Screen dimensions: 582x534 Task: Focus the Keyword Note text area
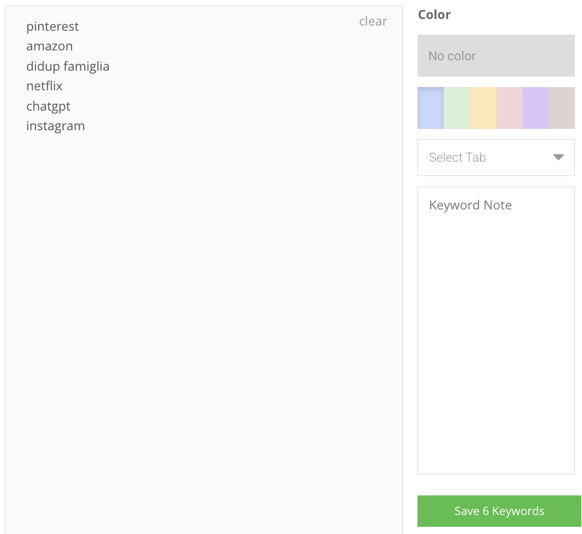(496, 330)
